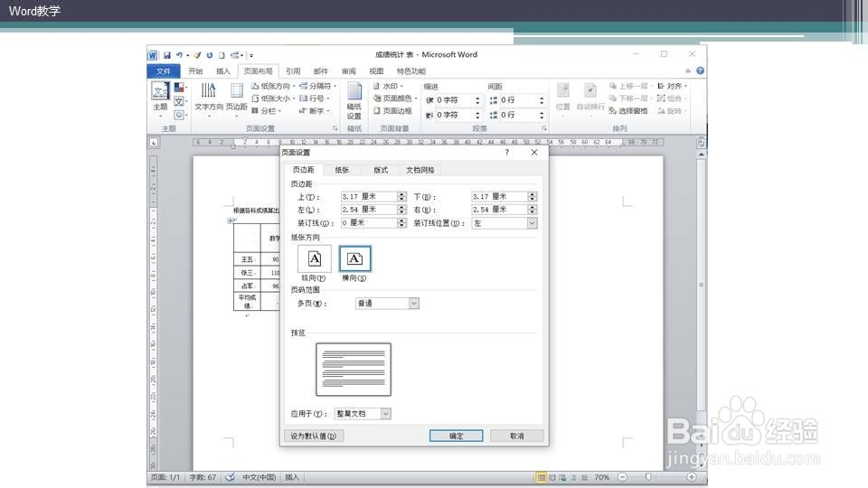Screen dimensions: 868x488
Task: Open 装订线位置 gutter position dropdown
Action: [505, 223]
